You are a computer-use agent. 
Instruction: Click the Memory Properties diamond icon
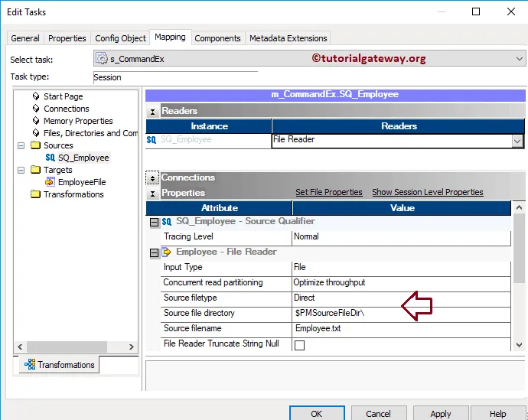(36, 120)
